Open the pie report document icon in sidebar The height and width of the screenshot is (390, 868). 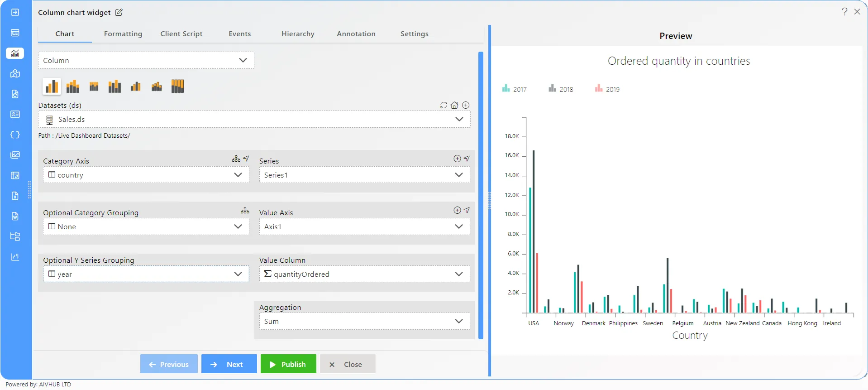[15, 94]
